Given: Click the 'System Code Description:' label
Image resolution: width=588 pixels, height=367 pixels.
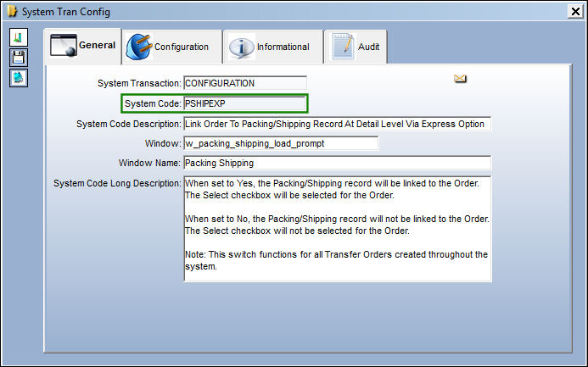Looking at the screenshot, I should [x=129, y=124].
